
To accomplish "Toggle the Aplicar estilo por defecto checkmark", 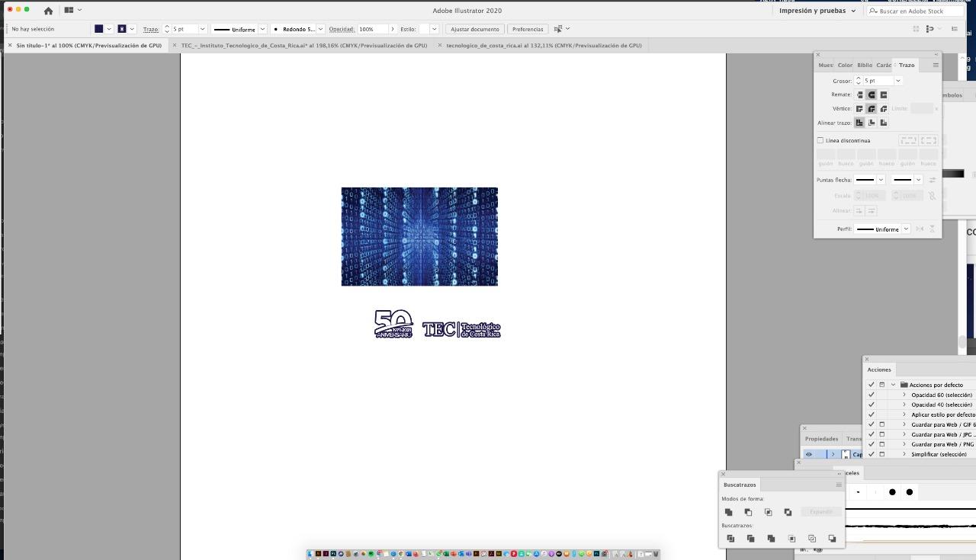I will coord(872,414).
